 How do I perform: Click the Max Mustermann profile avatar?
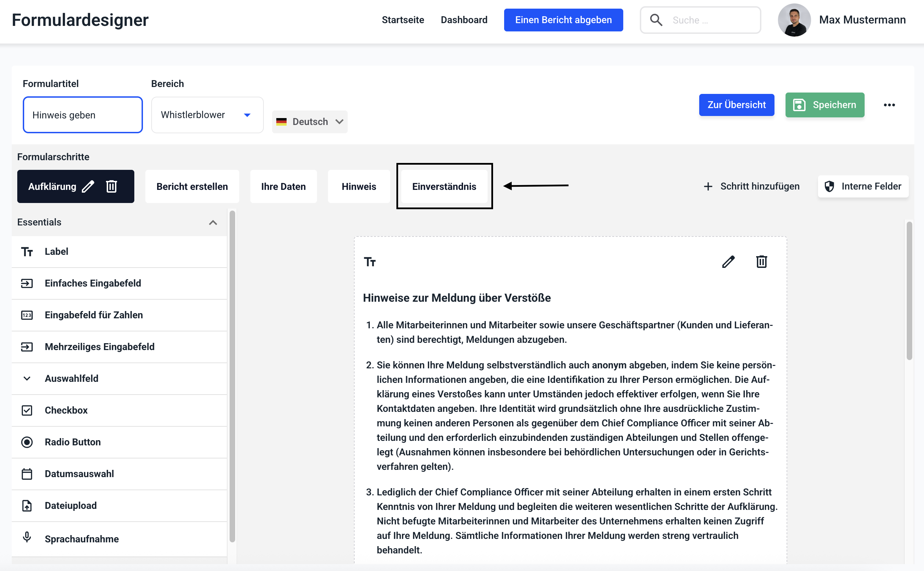pos(794,20)
